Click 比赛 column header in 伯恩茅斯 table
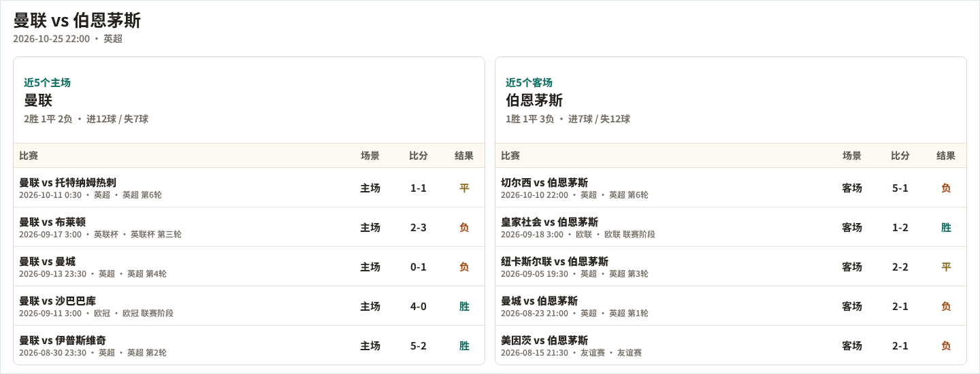This screenshot has width=980, height=374. coord(510,156)
